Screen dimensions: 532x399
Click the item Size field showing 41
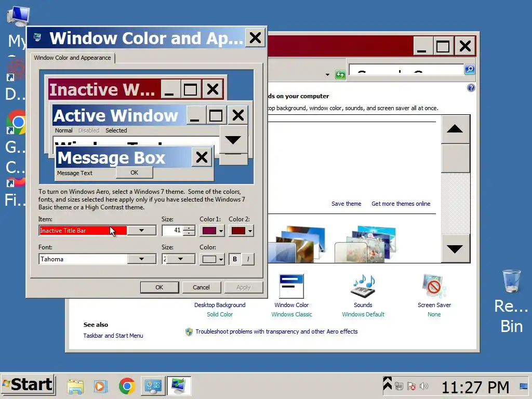tap(172, 230)
